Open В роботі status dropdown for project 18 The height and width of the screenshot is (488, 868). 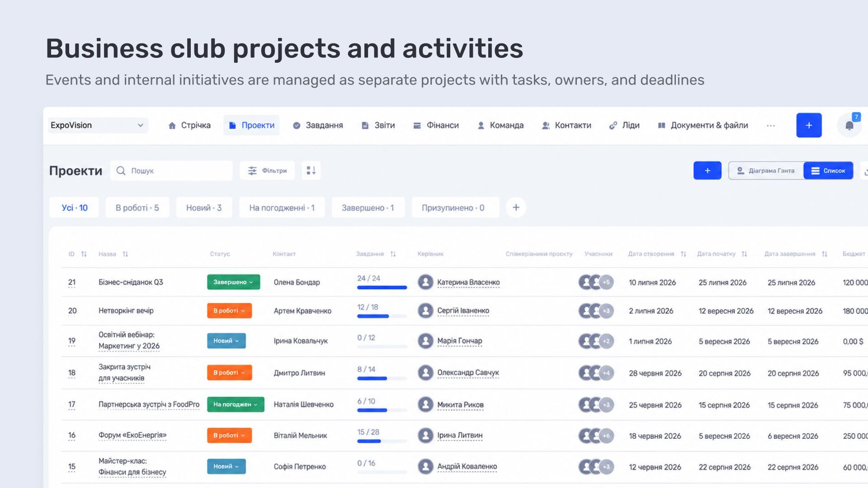(229, 372)
